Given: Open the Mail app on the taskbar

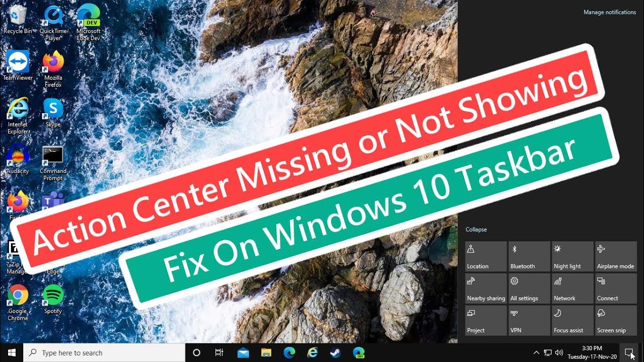Looking at the screenshot, I should click(244, 352).
